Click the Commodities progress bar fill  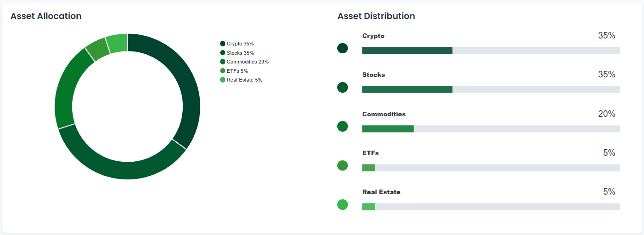point(388,129)
